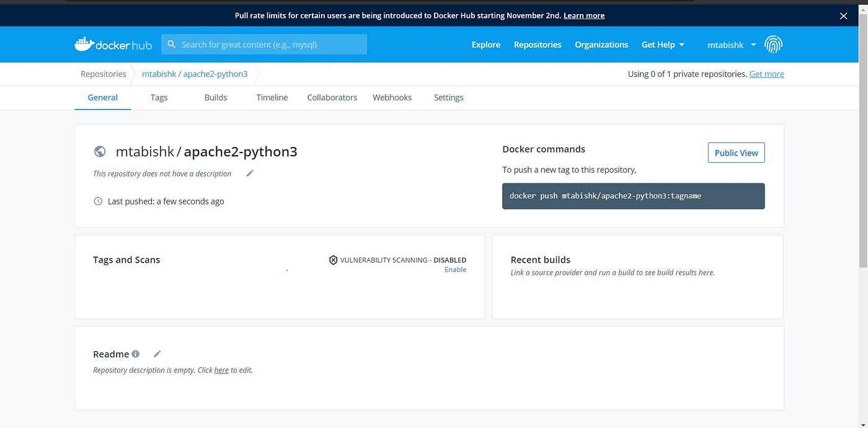Open Repositories in the top navigation
The height and width of the screenshot is (428, 868).
(538, 45)
